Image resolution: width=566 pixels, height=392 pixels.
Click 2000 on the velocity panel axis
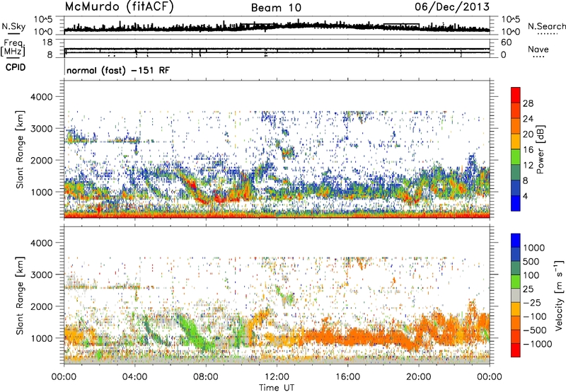[x=41, y=306]
